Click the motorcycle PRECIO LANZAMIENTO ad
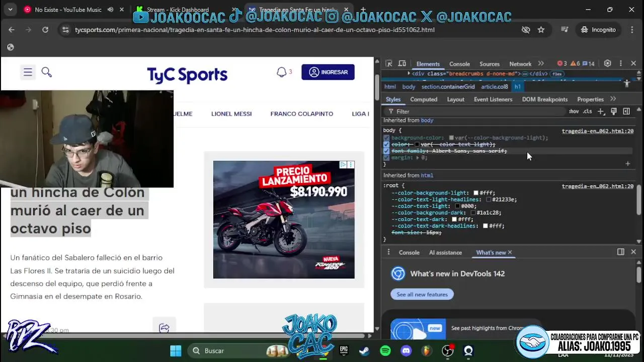The image size is (644, 362). [x=284, y=220]
